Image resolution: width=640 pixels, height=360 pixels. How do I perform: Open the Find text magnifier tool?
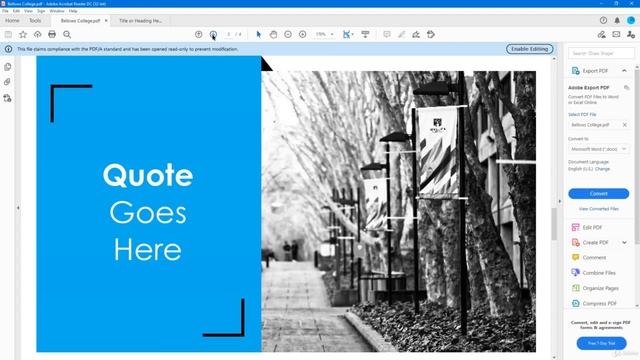67,35
